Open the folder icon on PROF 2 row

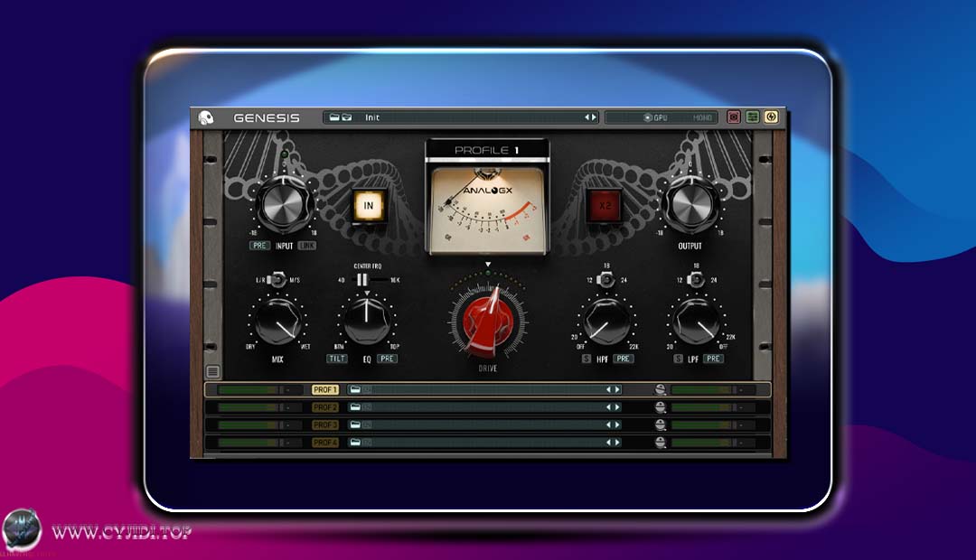click(356, 407)
